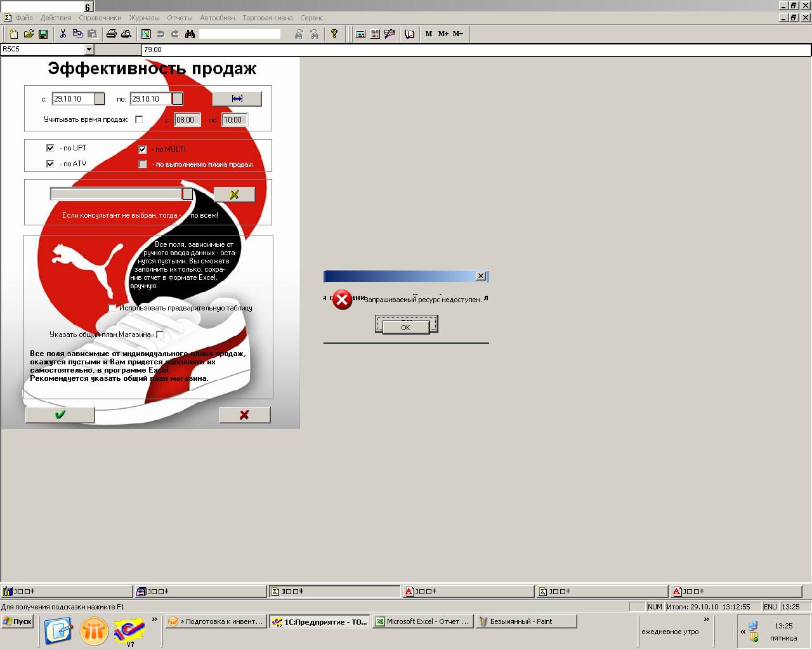Open the start date 'с' calendar picker
812x650 pixels.
click(100, 99)
